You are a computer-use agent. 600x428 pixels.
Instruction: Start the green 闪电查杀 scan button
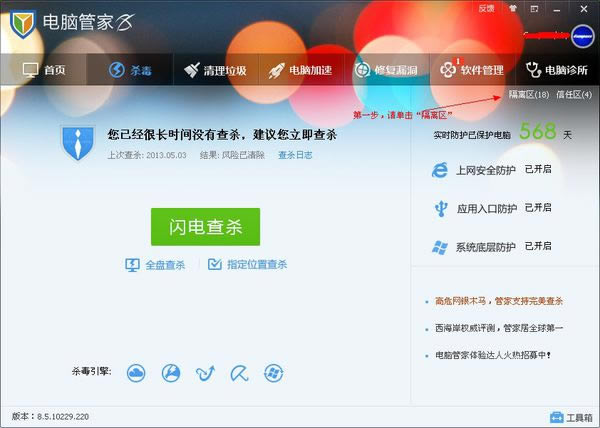click(x=205, y=227)
